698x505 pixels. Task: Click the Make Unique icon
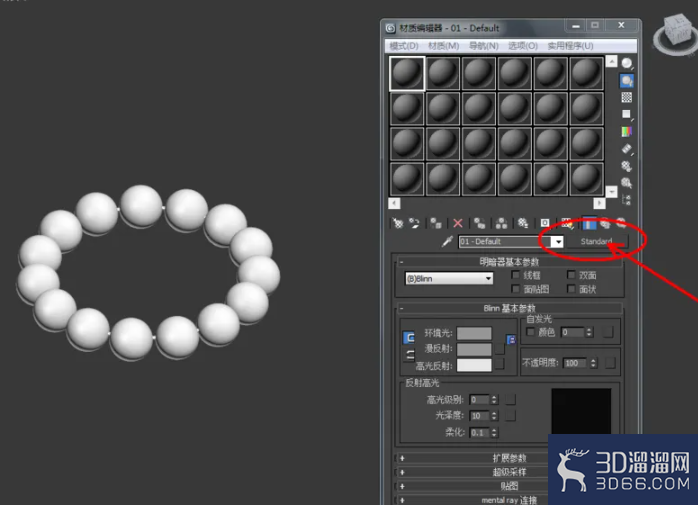(x=501, y=223)
